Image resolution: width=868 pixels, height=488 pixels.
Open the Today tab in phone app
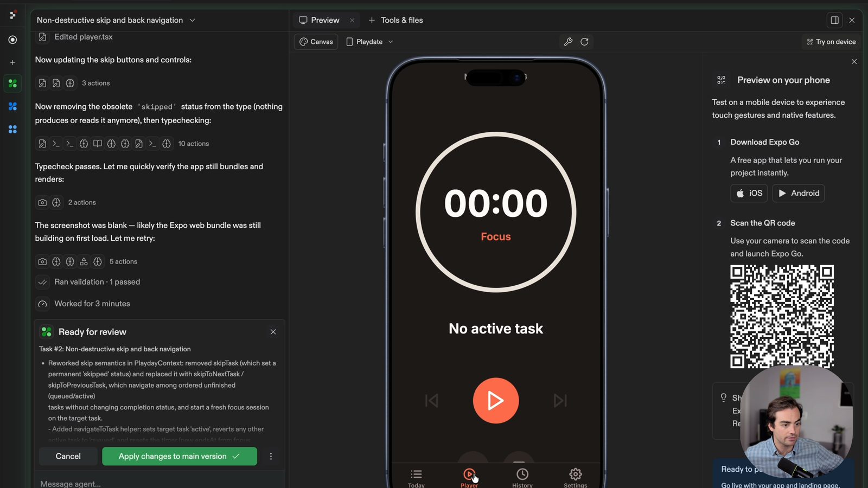[x=416, y=478]
